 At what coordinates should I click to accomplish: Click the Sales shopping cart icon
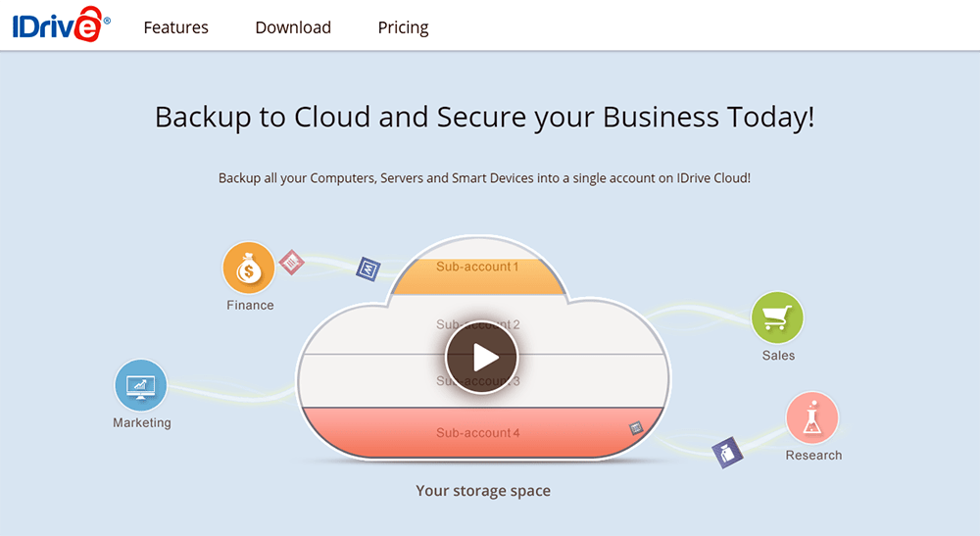(777, 317)
